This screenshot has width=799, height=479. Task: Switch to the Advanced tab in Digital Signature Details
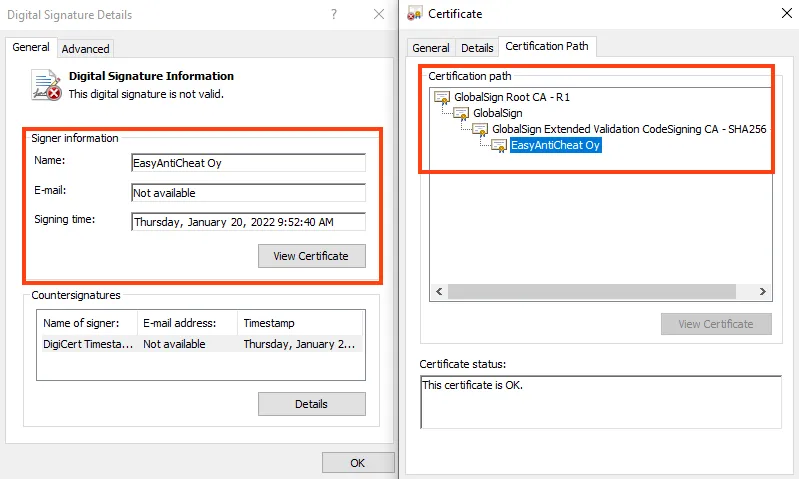(x=85, y=49)
